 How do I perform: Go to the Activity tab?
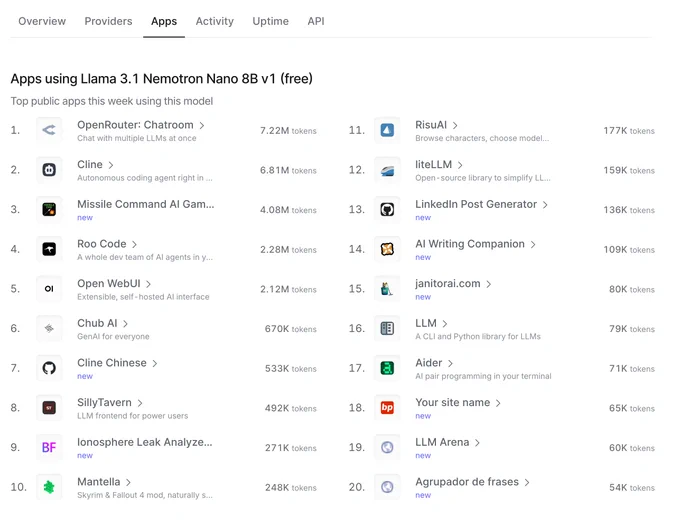coord(215,21)
